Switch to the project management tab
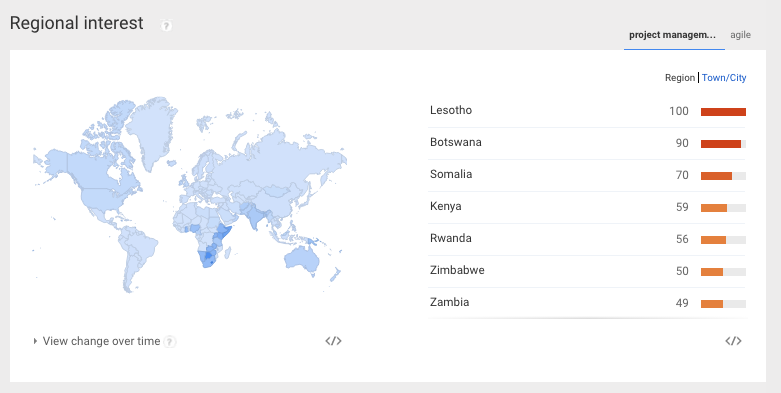This screenshot has width=781, height=393. point(672,35)
